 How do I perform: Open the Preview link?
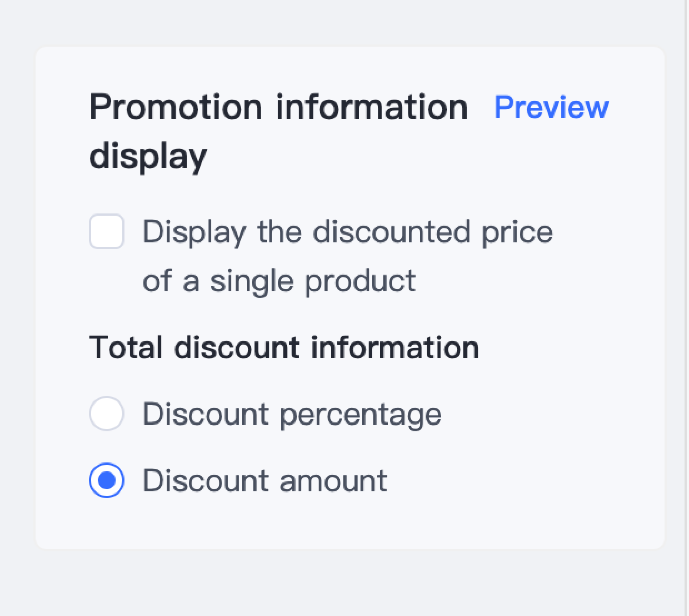[551, 108]
